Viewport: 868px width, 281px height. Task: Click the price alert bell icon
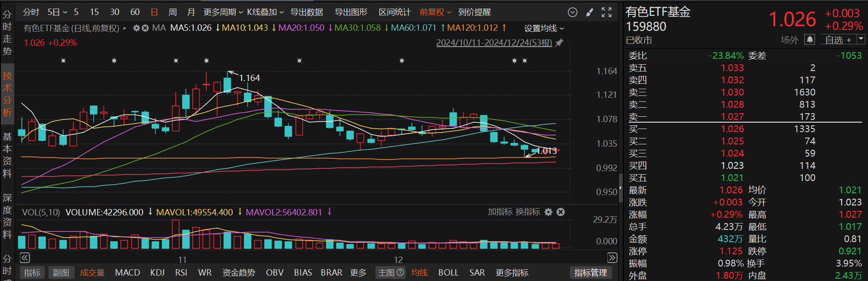click(x=810, y=40)
